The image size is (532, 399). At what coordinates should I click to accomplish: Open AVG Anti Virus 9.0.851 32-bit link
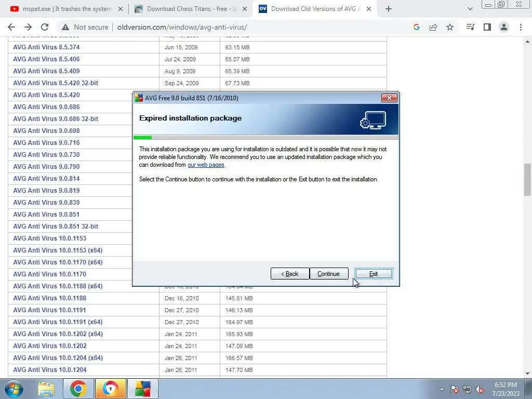(x=56, y=227)
